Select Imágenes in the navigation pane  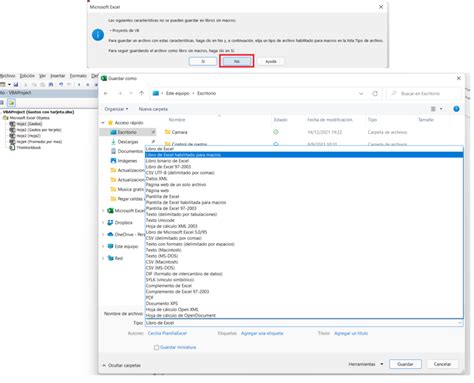point(127,161)
